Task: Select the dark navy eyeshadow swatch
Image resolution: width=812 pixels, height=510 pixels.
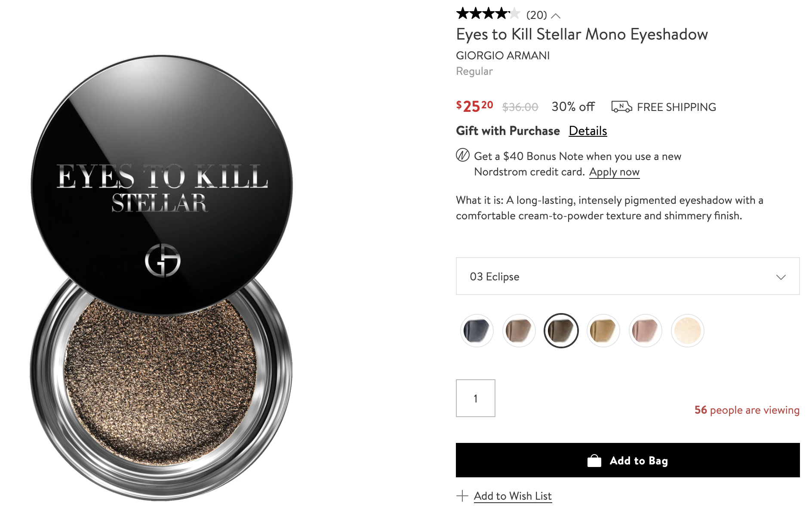Action: tap(477, 331)
